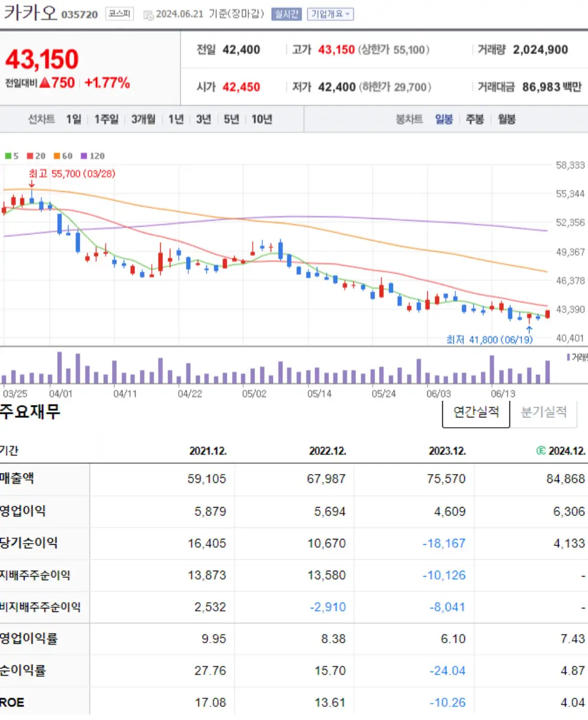Click the 2023.12. column header
This screenshot has height=720, width=588.
click(x=447, y=451)
